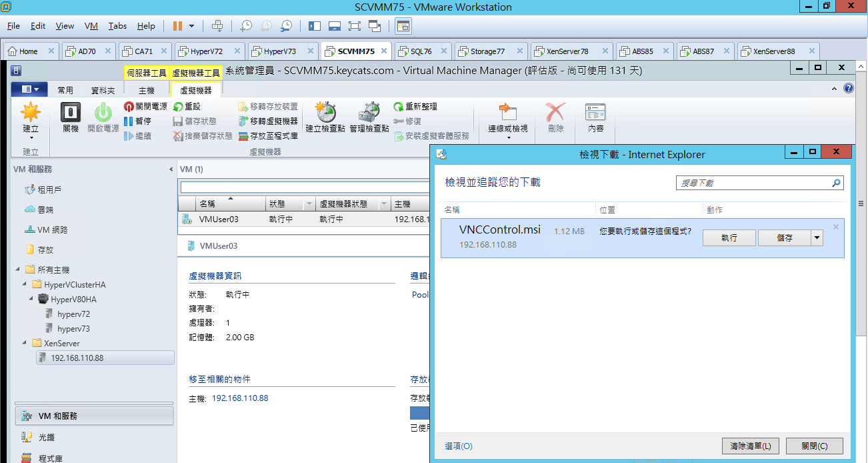Open the VMware Tabs menu
This screenshot has height=463, width=868.
tap(117, 26)
